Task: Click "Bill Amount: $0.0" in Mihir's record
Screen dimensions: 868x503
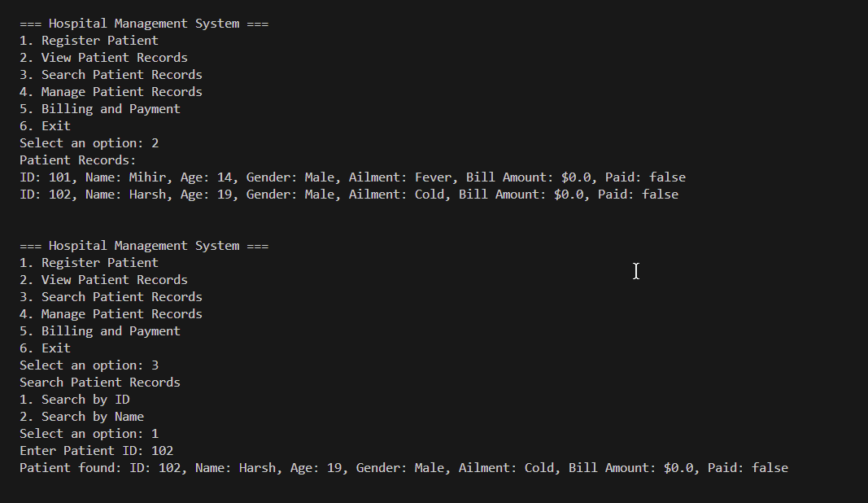Action: coord(528,177)
